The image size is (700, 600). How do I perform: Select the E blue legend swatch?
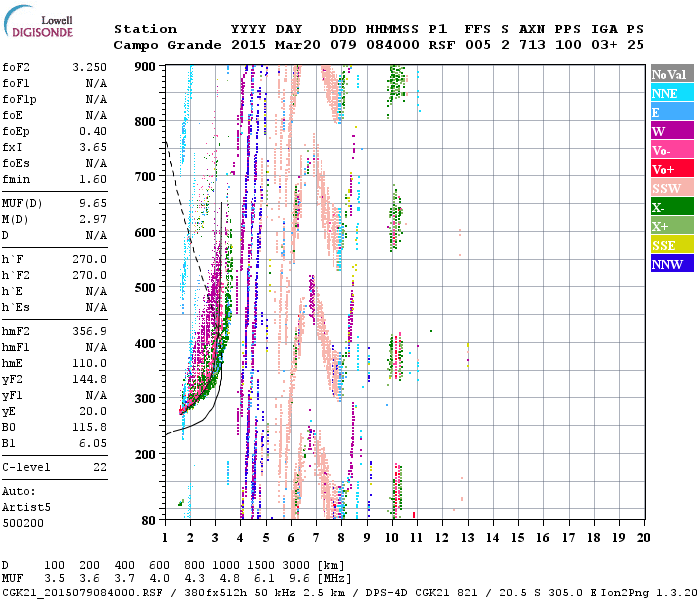[672, 112]
